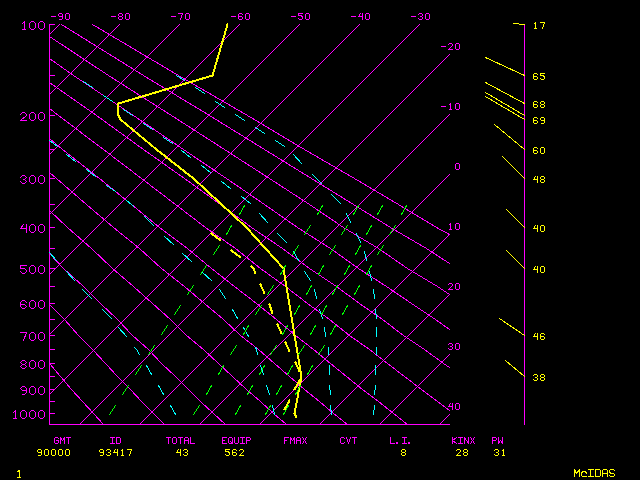The width and height of the screenshot is (640, 480).
Task: Click the PW value 31
Action: tap(498, 452)
